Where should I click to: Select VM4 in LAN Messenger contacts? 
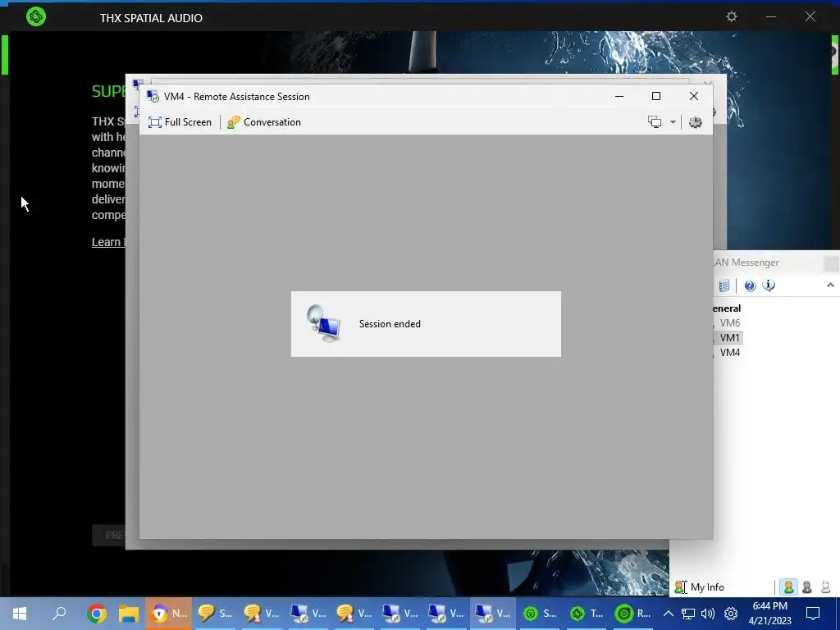[729, 353]
